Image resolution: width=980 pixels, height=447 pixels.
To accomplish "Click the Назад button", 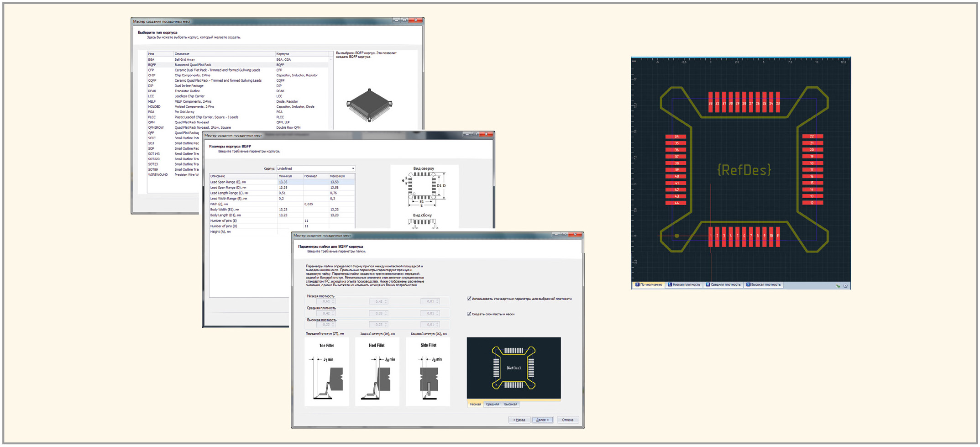I will click(519, 420).
